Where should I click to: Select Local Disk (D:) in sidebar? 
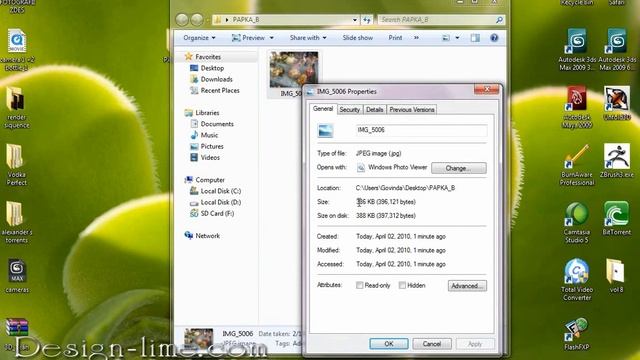point(215,202)
